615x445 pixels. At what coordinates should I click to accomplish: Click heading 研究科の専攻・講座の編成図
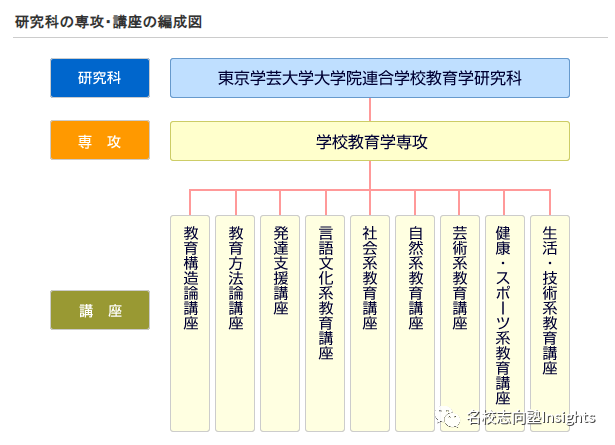point(108,22)
